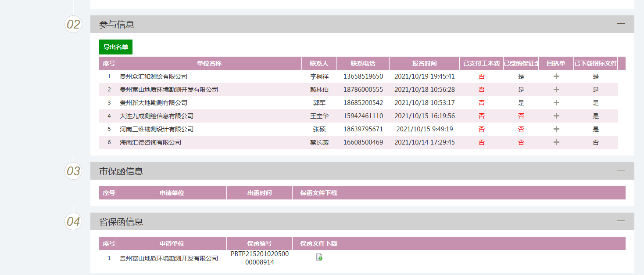Select company name 贵州新大地勘测有限公司

(154, 103)
